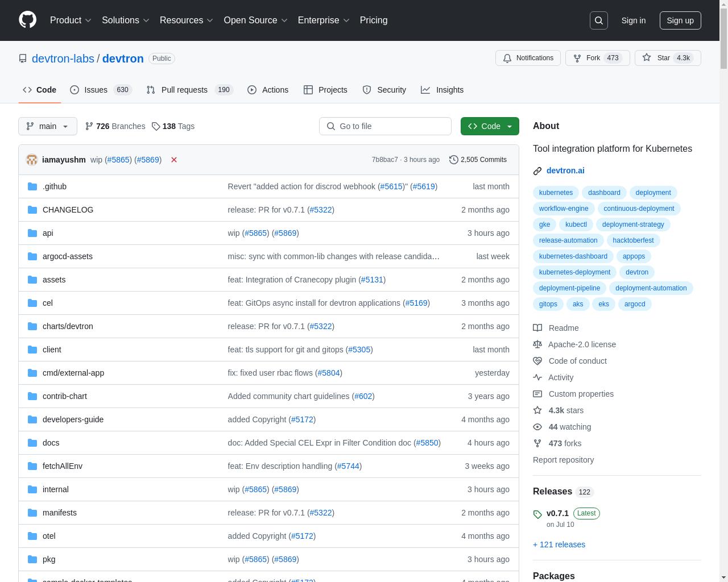This screenshot has height=582, width=728.
Task: Click the license scale icon
Action: point(537,344)
